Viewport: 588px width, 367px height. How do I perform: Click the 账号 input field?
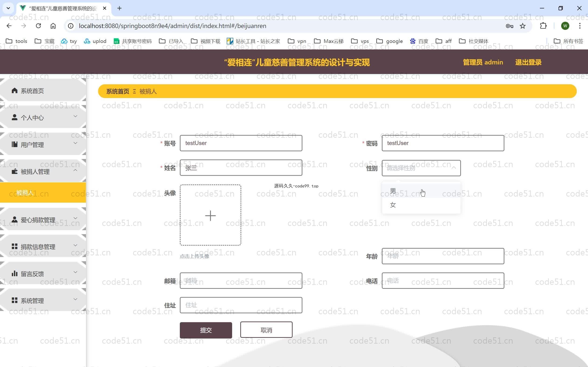[241, 143]
